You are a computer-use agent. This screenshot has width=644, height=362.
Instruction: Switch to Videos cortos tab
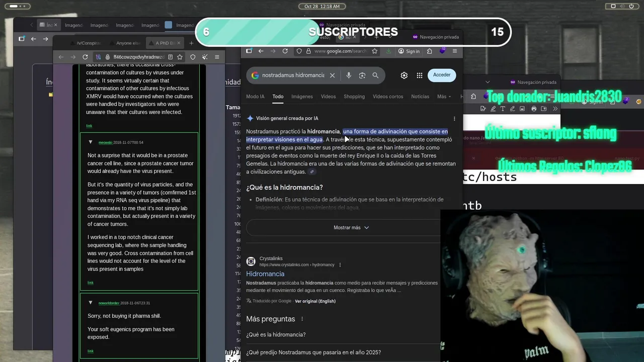coord(388,97)
